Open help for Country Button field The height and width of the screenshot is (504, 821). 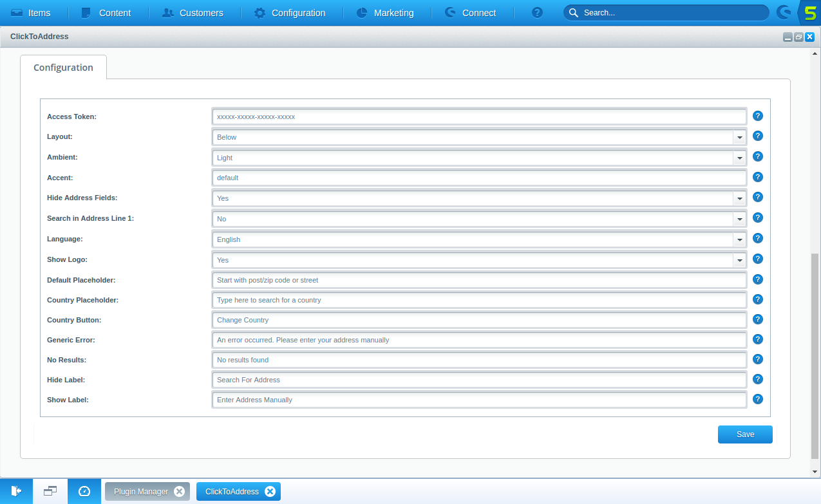coord(758,319)
